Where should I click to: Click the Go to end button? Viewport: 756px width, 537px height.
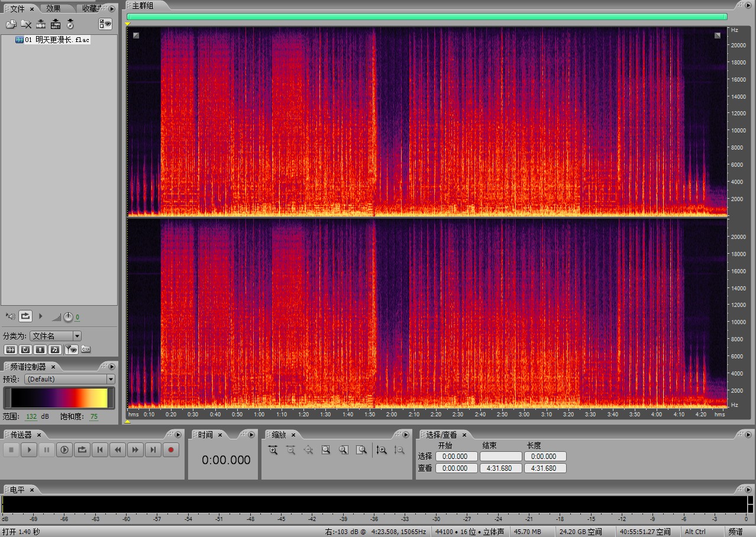(x=153, y=450)
